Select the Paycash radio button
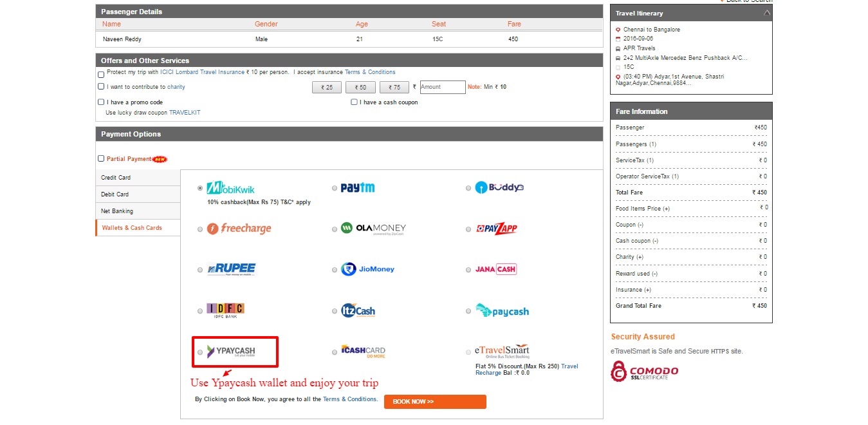Viewport: 868px width, 425px height. pos(468,311)
